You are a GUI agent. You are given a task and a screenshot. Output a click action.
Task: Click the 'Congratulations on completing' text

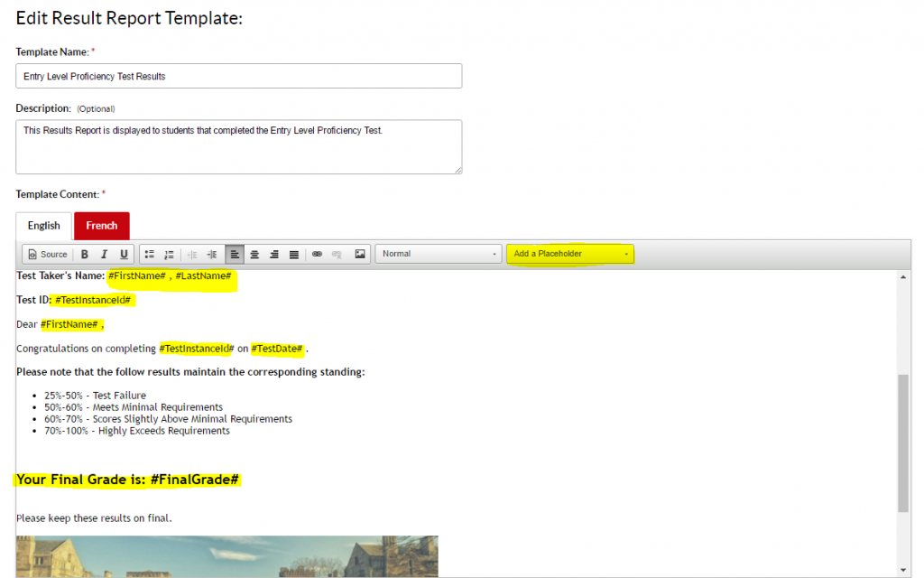coord(86,349)
